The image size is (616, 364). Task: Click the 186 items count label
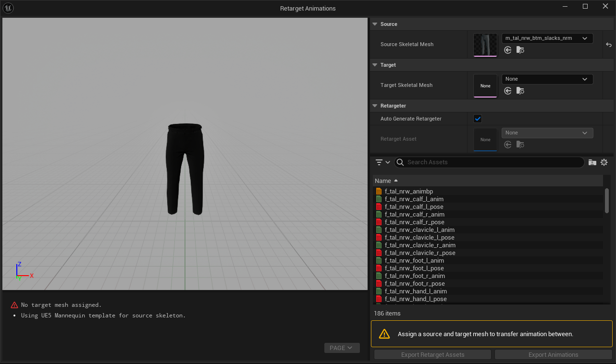click(x=387, y=314)
